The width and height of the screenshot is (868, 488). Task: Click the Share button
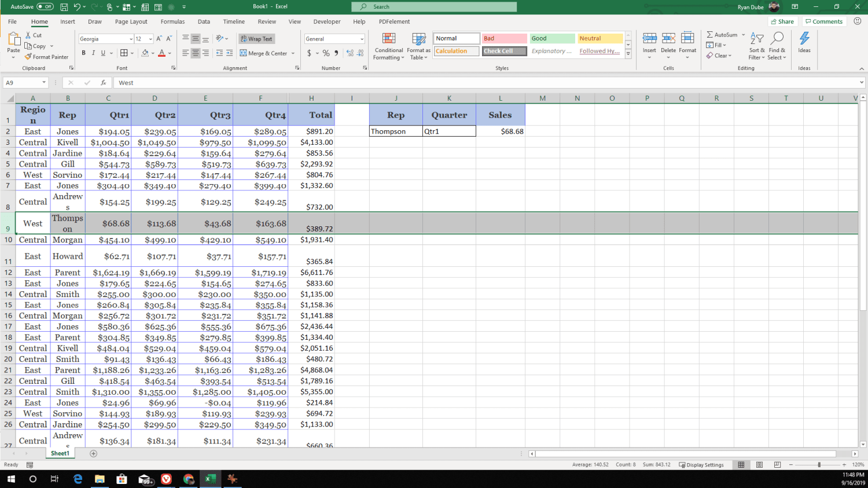coord(782,21)
